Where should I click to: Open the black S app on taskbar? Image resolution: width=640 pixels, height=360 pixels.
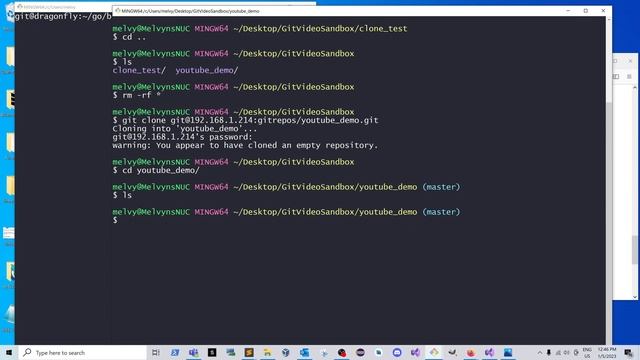click(x=212, y=353)
